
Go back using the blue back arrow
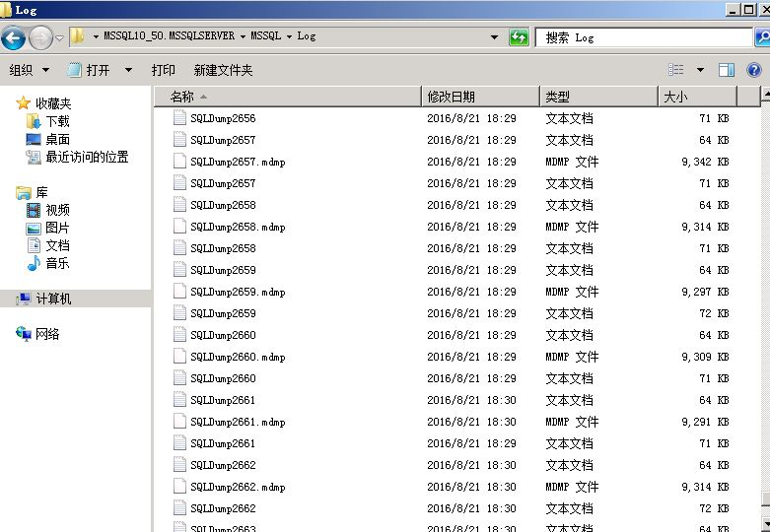(13, 37)
